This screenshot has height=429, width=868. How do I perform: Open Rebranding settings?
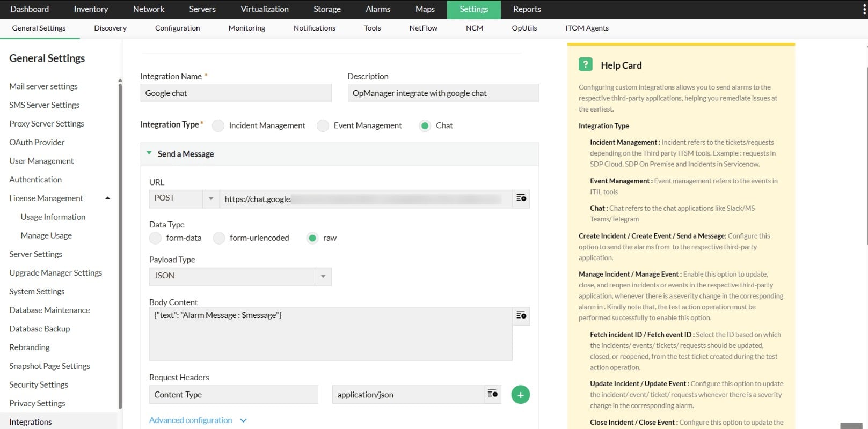(29, 347)
